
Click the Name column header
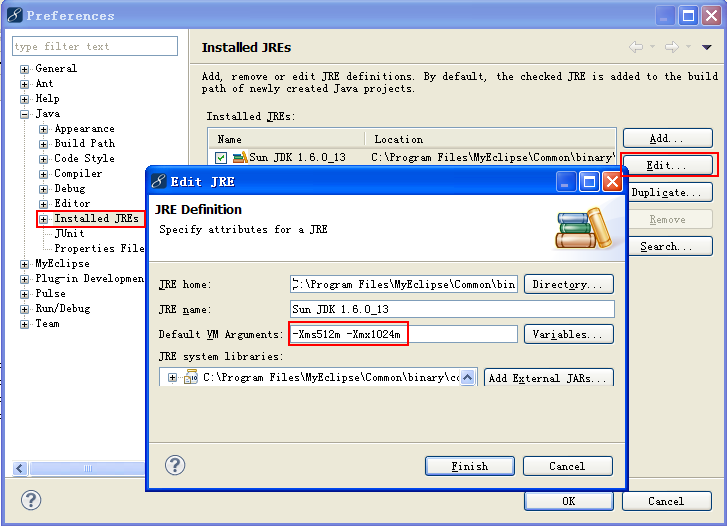(x=286, y=139)
